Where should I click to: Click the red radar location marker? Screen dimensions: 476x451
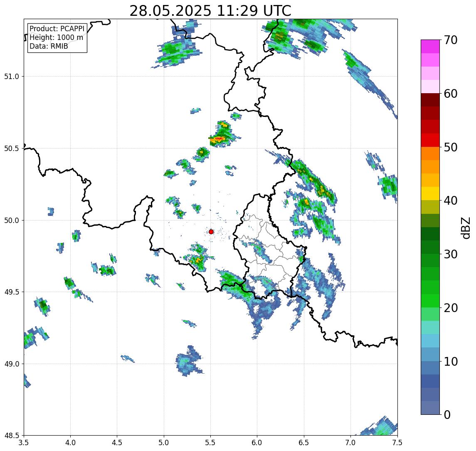tap(211, 232)
